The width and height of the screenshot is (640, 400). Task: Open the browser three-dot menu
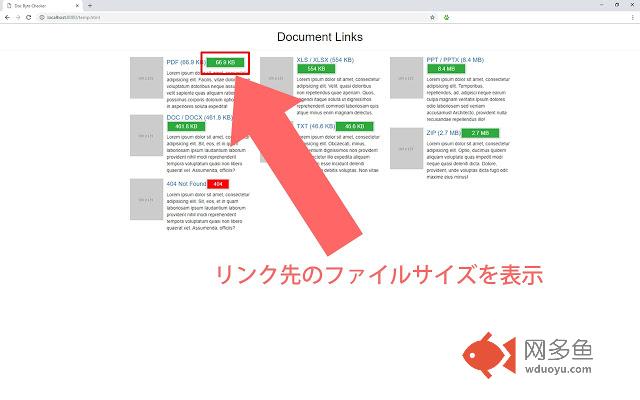point(634,17)
